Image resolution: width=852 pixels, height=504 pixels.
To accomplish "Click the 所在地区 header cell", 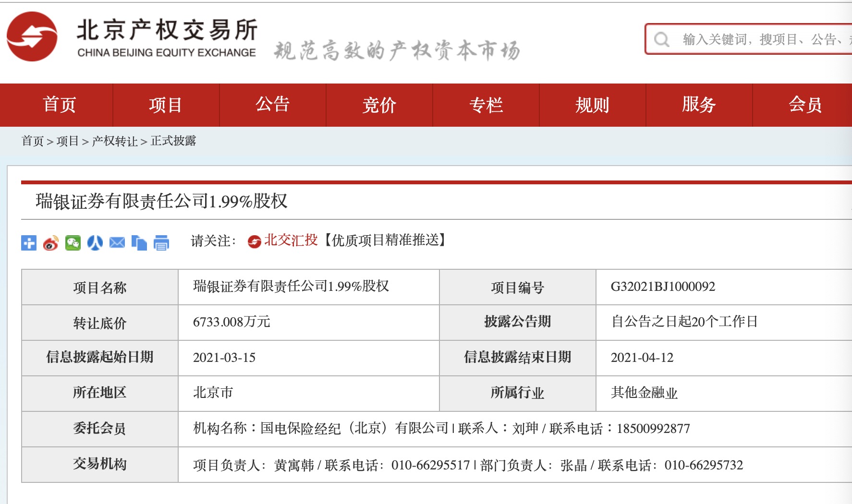I will coord(100,393).
